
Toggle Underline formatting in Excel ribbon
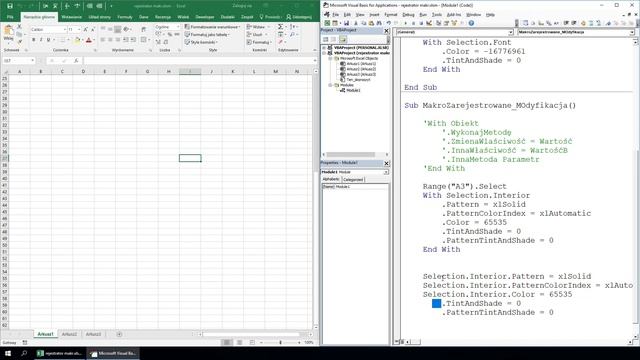48,40
